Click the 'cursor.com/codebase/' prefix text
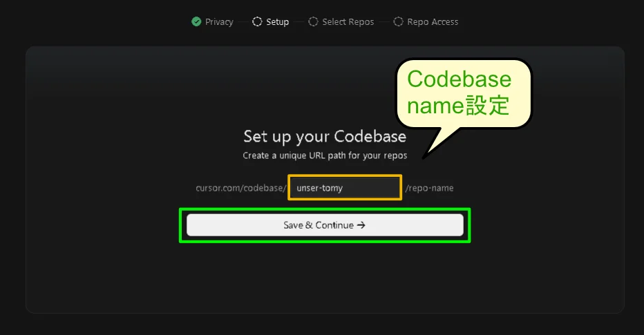The width and height of the screenshot is (644, 335). pyautogui.click(x=240, y=188)
